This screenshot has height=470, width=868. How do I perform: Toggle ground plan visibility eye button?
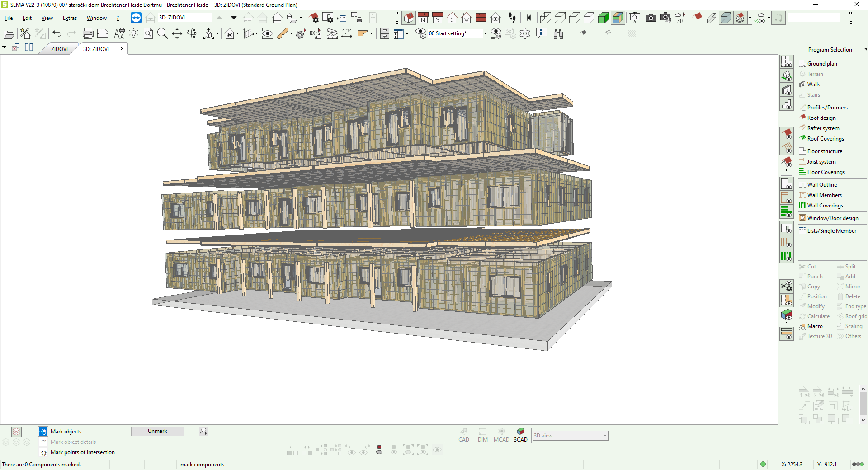coord(787,62)
